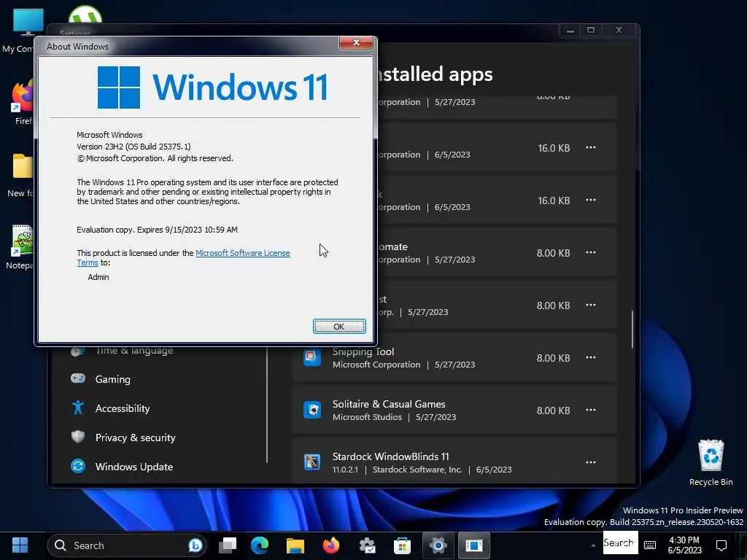Image resolution: width=747 pixels, height=560 pixels.
Task: Open touch keyboard tray icon
Action: pos(650,545)
